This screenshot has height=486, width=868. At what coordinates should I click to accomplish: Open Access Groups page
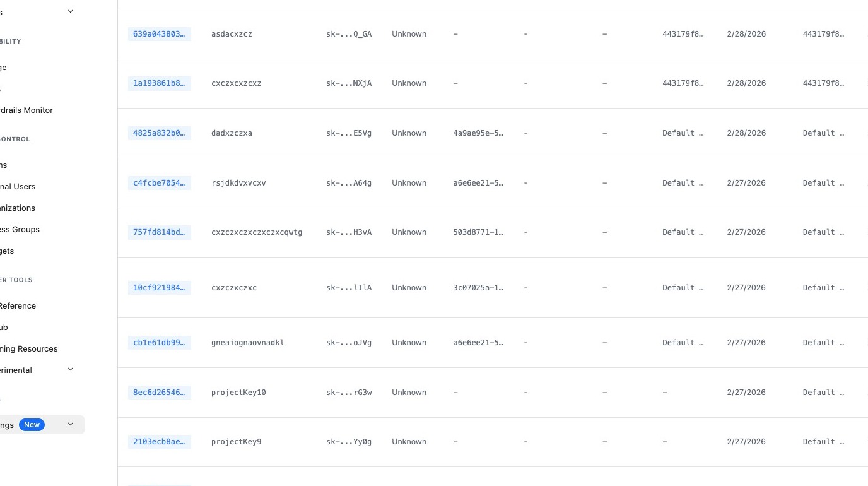20,229
